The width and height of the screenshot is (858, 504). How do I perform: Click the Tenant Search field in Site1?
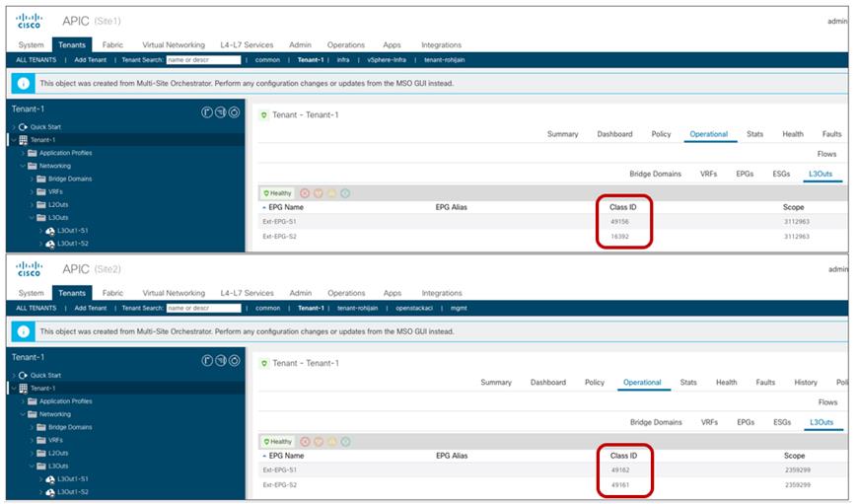point(203,60)
